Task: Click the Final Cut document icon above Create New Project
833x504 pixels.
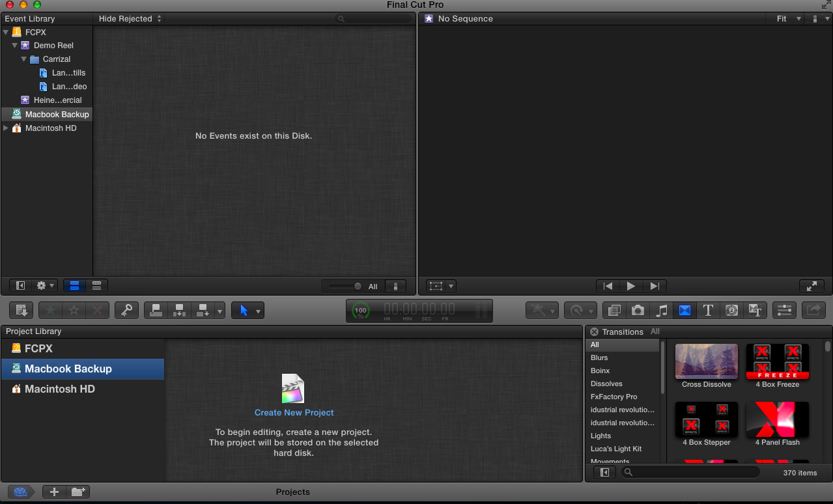Action: 293,389
